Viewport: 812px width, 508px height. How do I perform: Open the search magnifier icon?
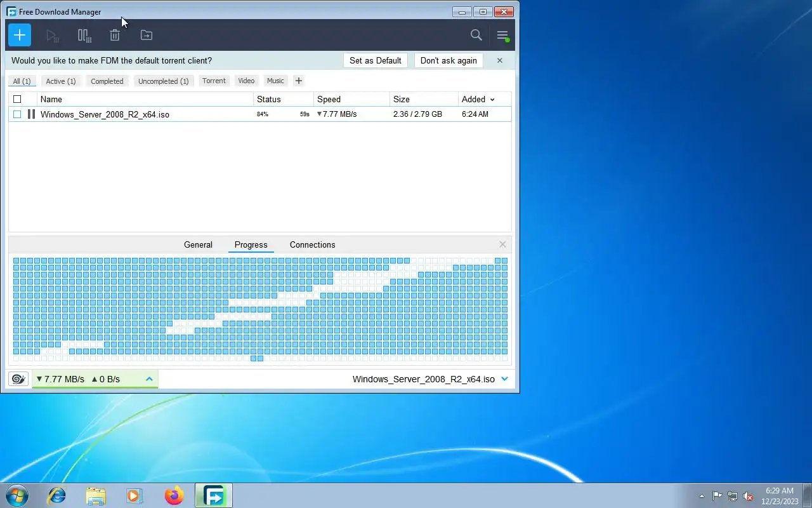click(476, 35)
